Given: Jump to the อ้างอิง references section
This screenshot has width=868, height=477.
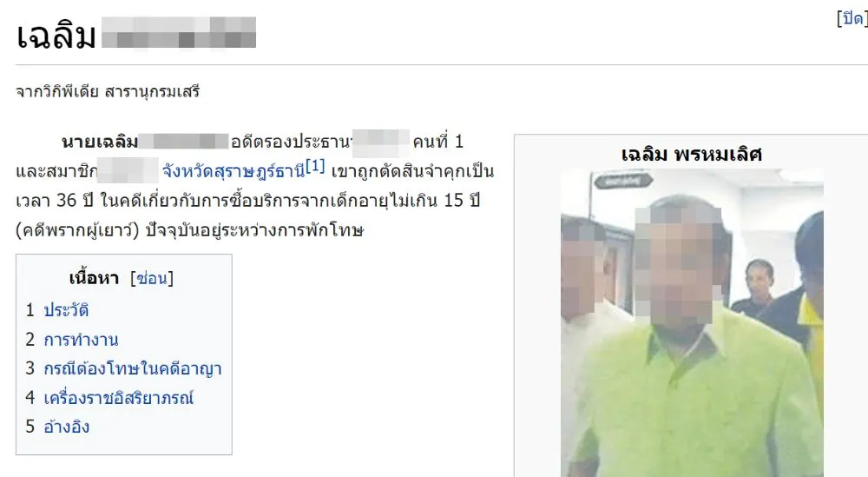Looking at the screenshot, I should point(67,427).
